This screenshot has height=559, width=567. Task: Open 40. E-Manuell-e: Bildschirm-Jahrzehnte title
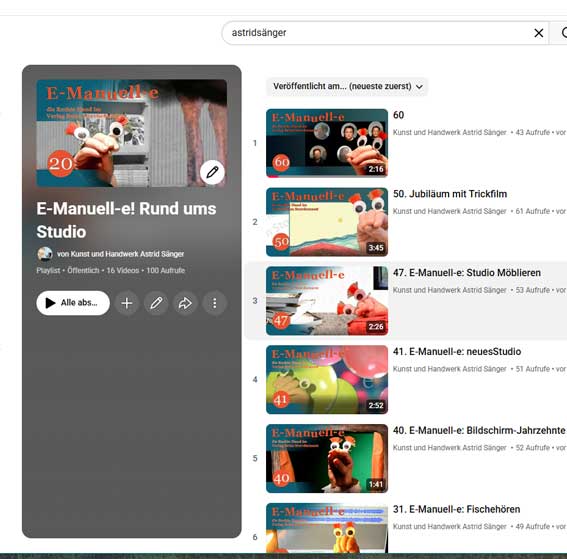[x=479, y=431]
